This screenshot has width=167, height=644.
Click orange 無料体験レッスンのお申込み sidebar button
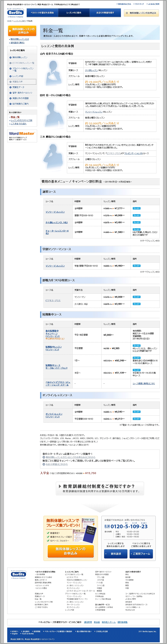coord(22,31)
